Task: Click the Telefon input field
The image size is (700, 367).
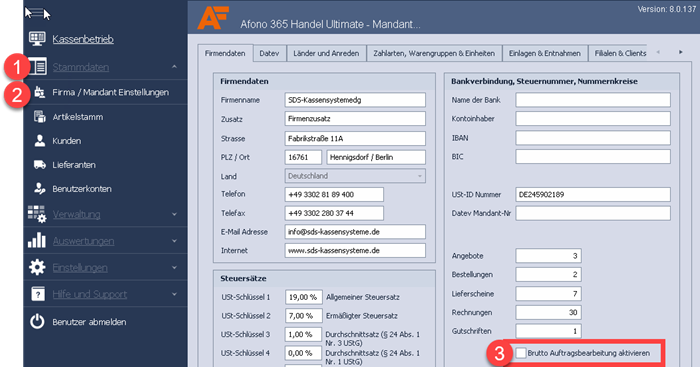Action: click(x=334, y=194)
